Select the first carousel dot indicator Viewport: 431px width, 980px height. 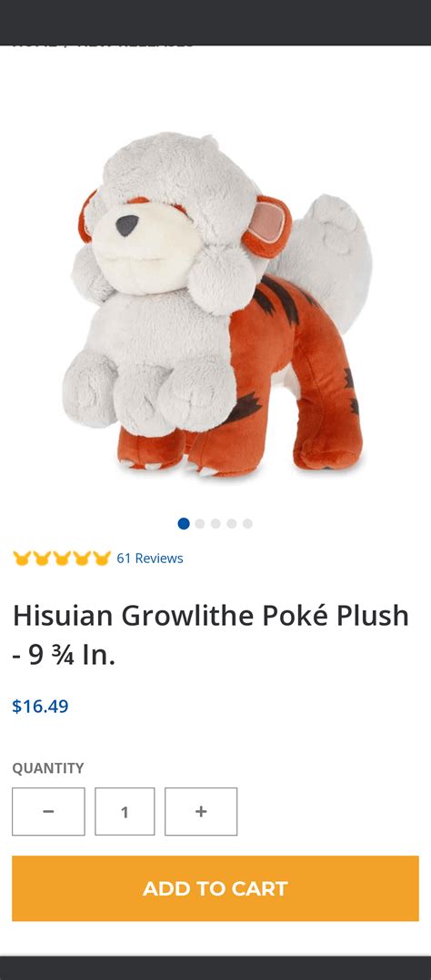coord(184,524)
